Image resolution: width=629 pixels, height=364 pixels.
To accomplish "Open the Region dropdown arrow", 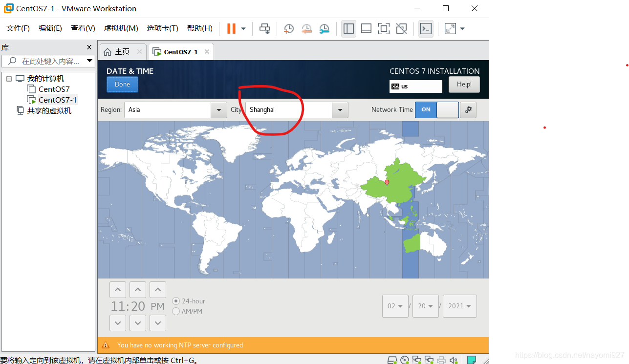I will [219, 110].
